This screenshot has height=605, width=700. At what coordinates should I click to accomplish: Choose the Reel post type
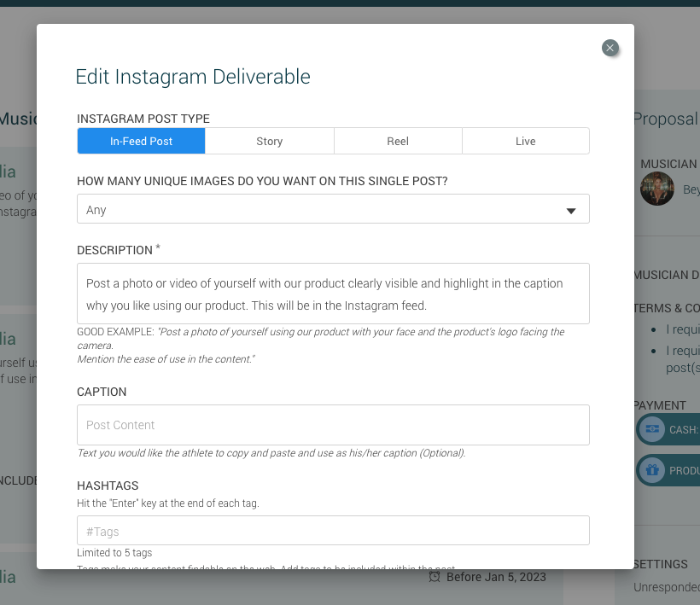coord(398,141)
